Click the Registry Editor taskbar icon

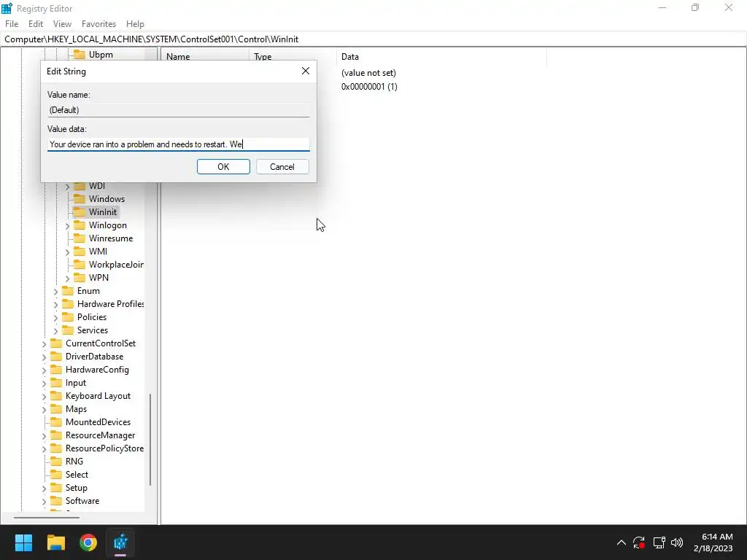(120, 542)
